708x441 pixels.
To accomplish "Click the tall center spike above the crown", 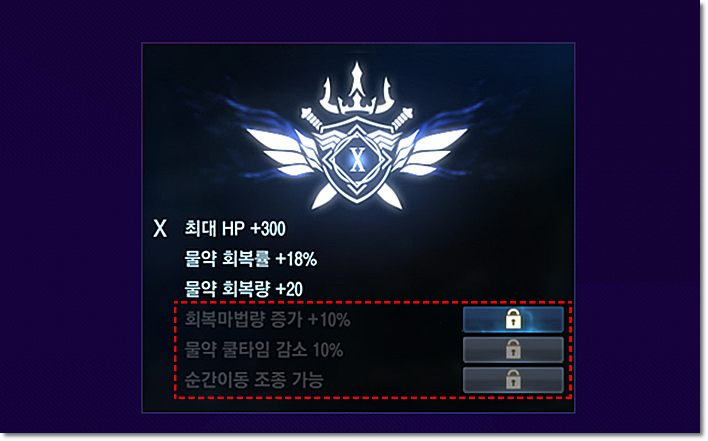I will pyautogui.click(x=357, y=79).
